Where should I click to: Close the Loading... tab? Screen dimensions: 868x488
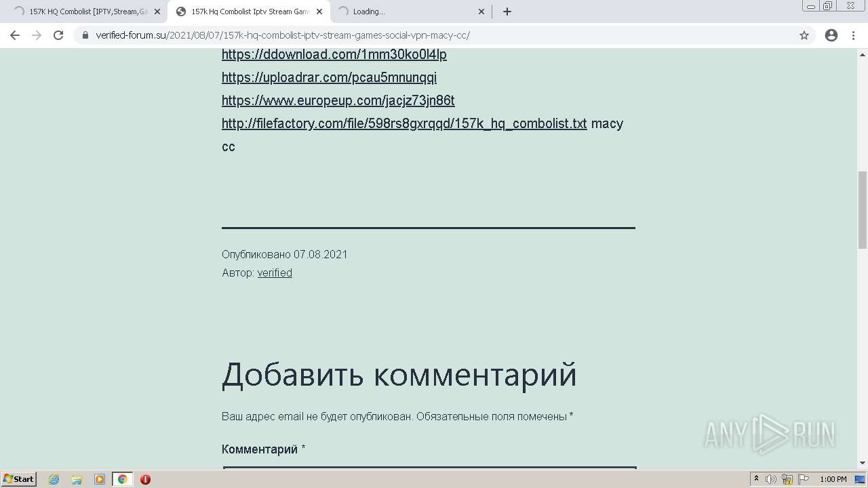pyautogui.click(x=481, y=12)
